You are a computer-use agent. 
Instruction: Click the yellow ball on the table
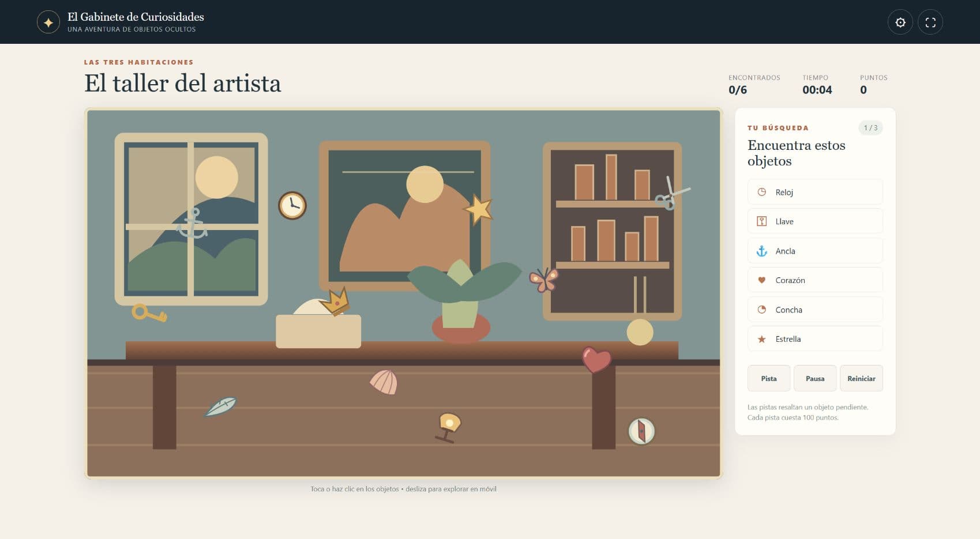pos(640,332)
